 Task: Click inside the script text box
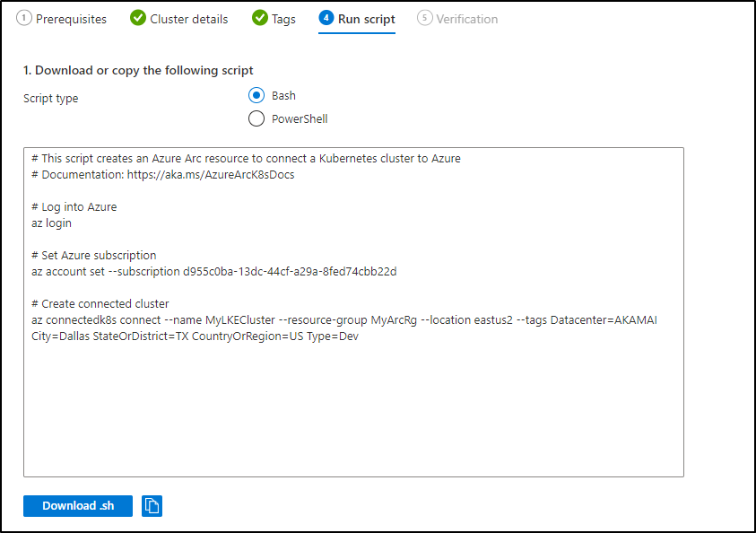tap(353, 312)
